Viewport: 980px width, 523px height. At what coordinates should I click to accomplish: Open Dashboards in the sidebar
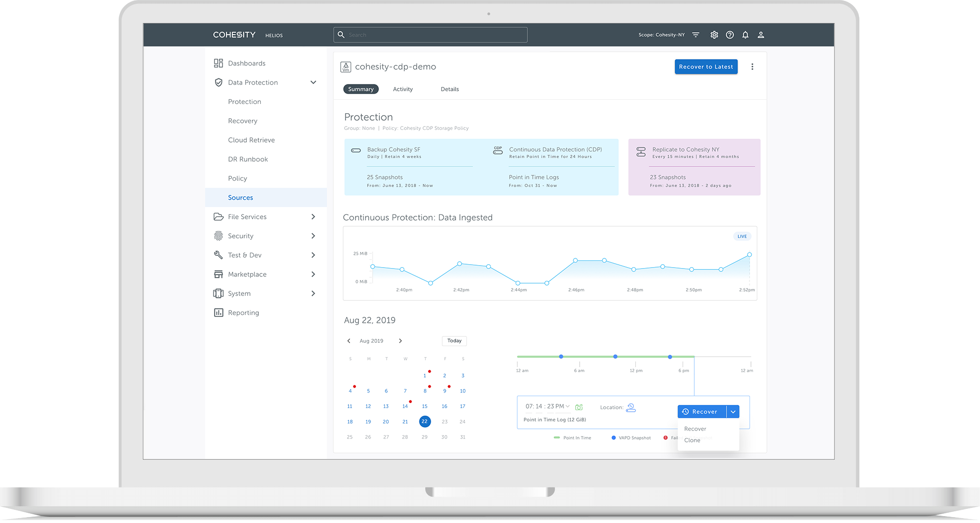click(247, 63)
